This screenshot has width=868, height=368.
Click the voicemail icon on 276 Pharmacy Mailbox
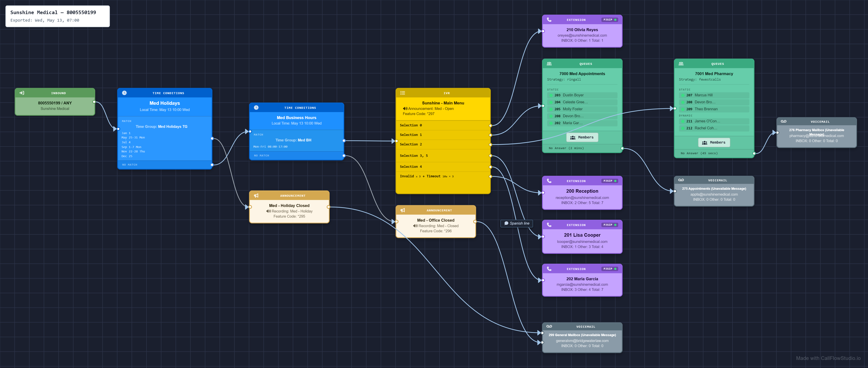click(783, 121)
